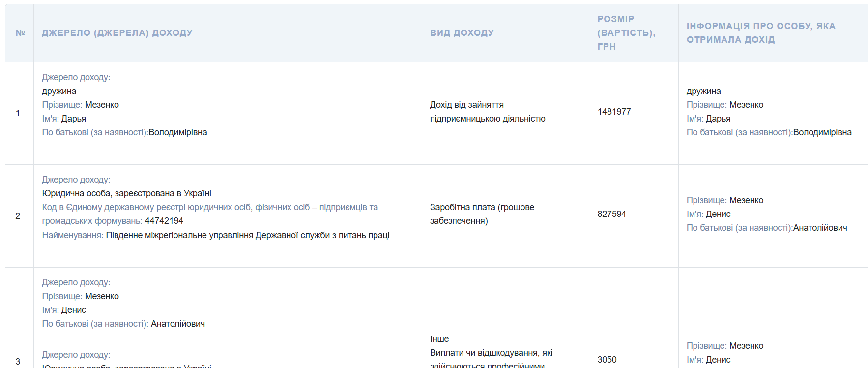Click 'Код в Єдиному державному реєстрі' label line
The width and height of the screenshot is (868, 368).
210,207
